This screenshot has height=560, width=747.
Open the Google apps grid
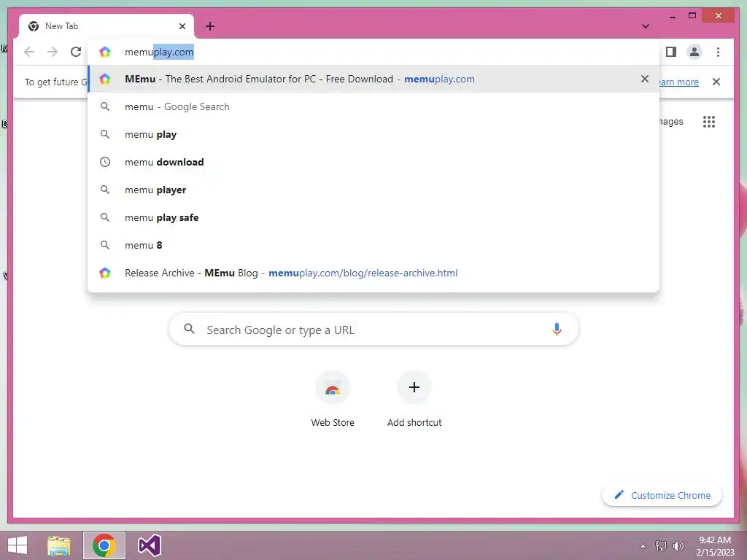[709, 122]
